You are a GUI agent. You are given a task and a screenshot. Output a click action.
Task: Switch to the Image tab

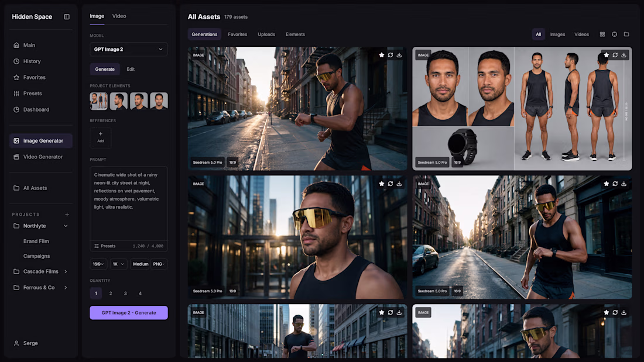pos(97,16)
